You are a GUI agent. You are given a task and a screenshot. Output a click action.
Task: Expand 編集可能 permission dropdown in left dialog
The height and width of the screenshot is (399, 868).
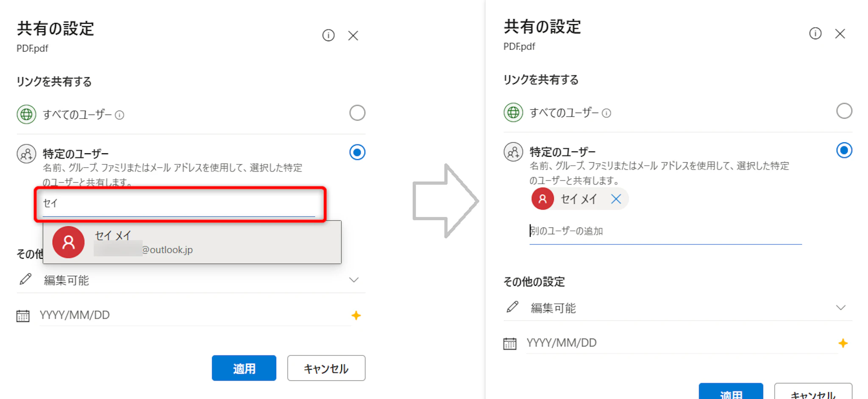point(353,280)
